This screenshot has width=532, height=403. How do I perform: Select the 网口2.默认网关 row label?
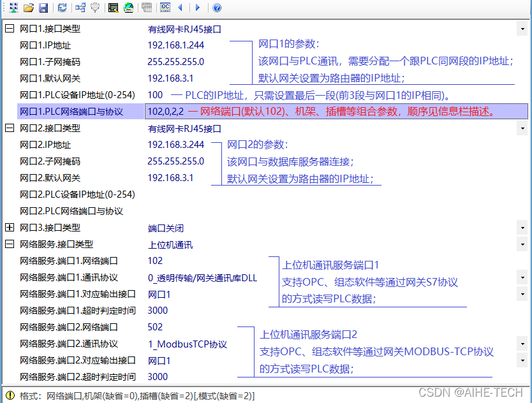coord(50,178)
